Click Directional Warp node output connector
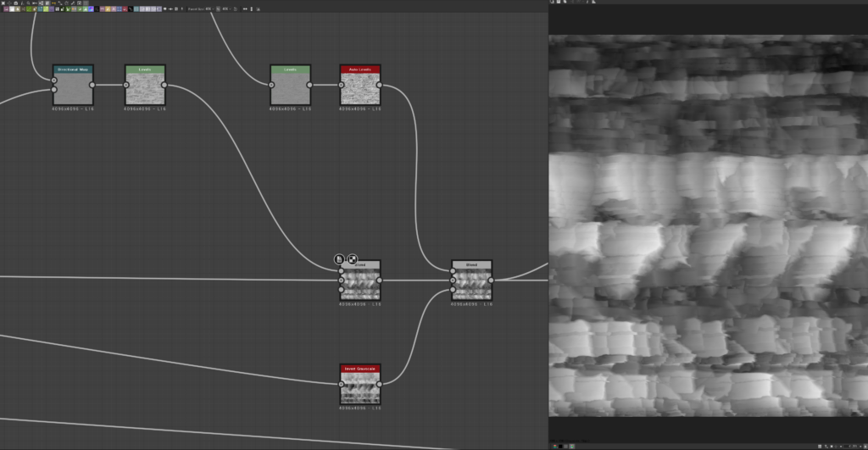Image resolution: width=868 pixels, height=450 pixels. [x=92, y=85]
